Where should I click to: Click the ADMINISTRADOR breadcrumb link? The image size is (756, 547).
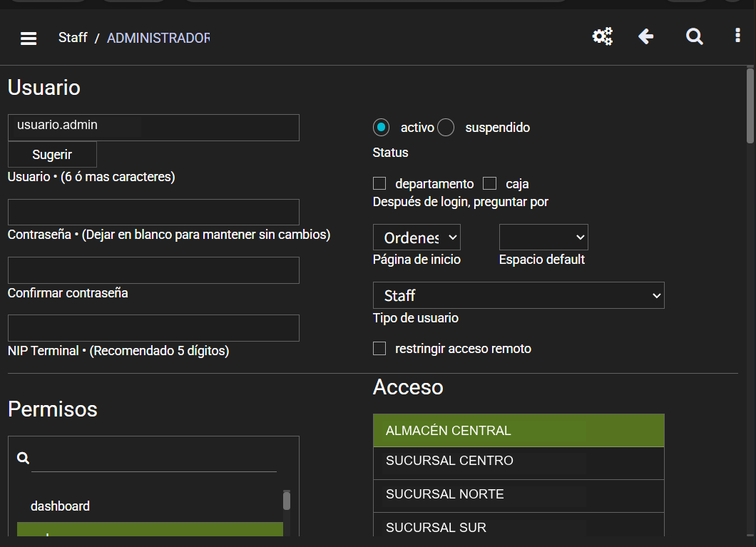coord(158,38)
